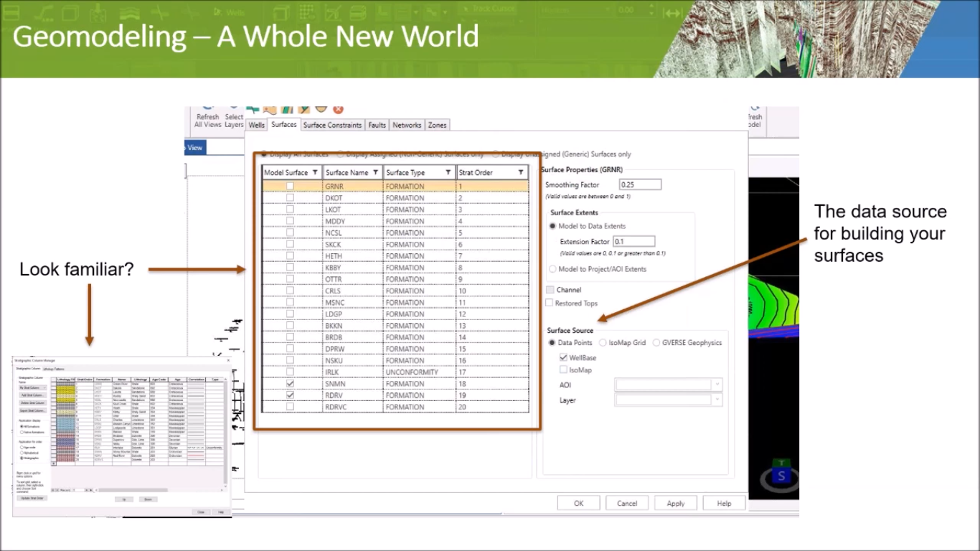Open the Surface Constraints tab
The image size is (980, 551).
point(332,125)
